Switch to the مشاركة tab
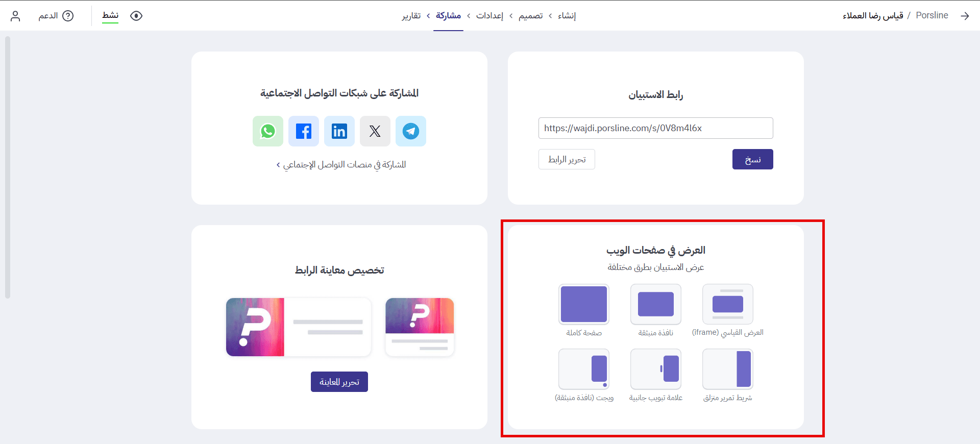Viewport: 980px width, 444px height. pos(448,16)
